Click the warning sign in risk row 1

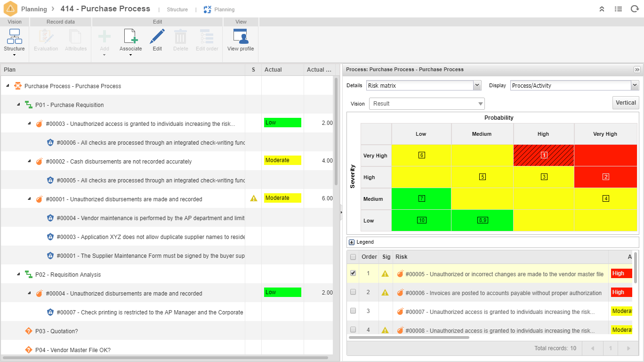(385, 273)
